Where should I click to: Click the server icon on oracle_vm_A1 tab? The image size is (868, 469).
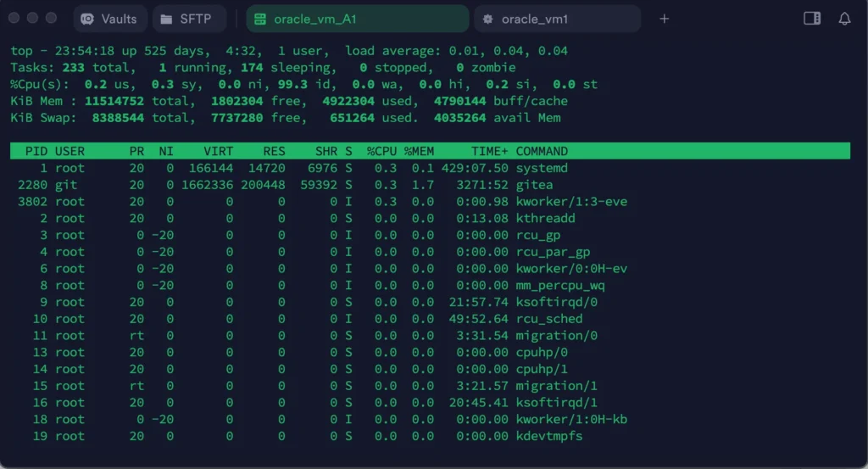(x=259, y=19)
